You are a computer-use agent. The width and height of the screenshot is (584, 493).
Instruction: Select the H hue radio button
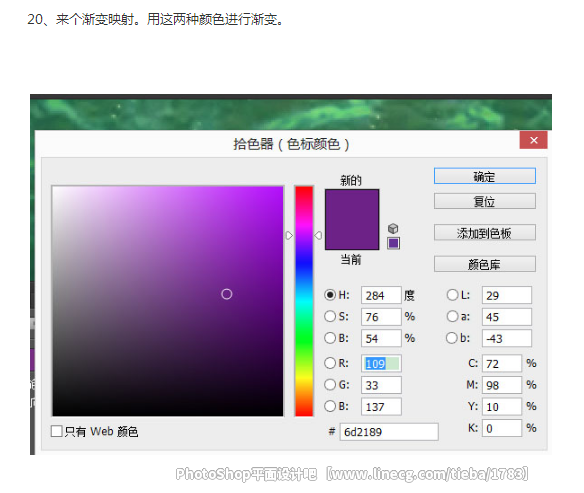click(x=330, y=295)
